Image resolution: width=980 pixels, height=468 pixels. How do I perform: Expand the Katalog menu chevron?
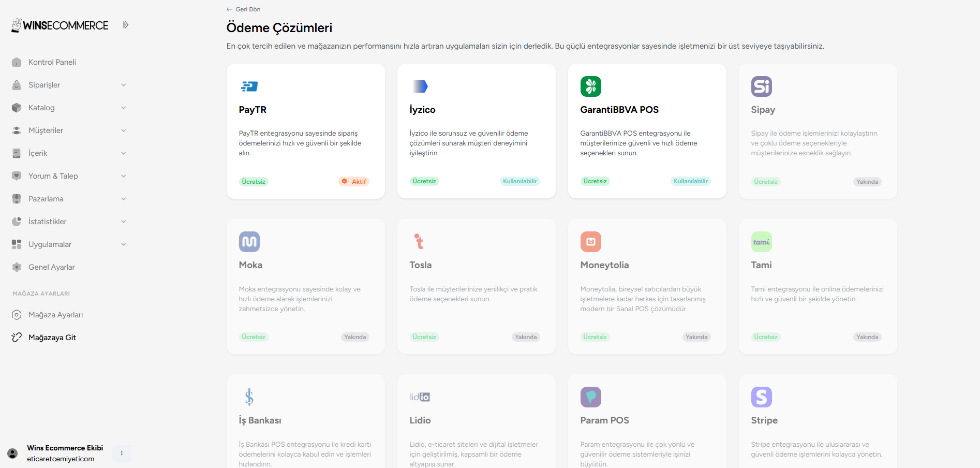[124, 108]
